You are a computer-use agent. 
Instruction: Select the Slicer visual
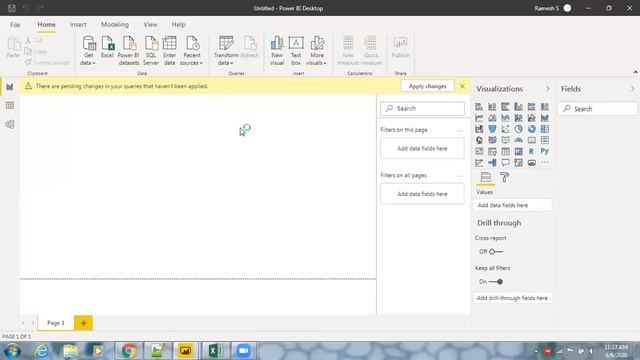point(492,151)
